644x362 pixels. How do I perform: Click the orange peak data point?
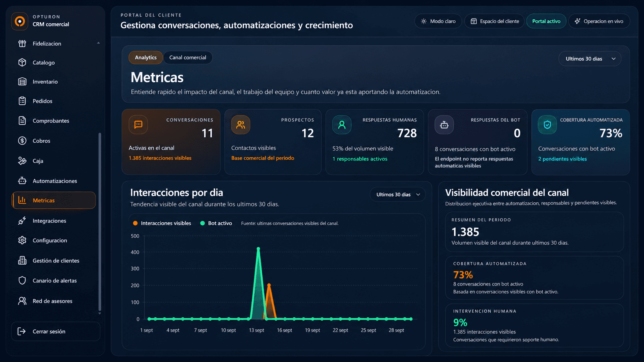269,285
